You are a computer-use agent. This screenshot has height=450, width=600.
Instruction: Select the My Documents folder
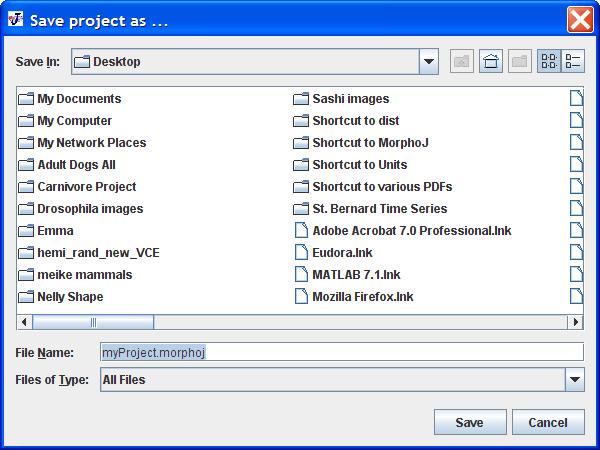pyautogui.click(x=78, y=99)
